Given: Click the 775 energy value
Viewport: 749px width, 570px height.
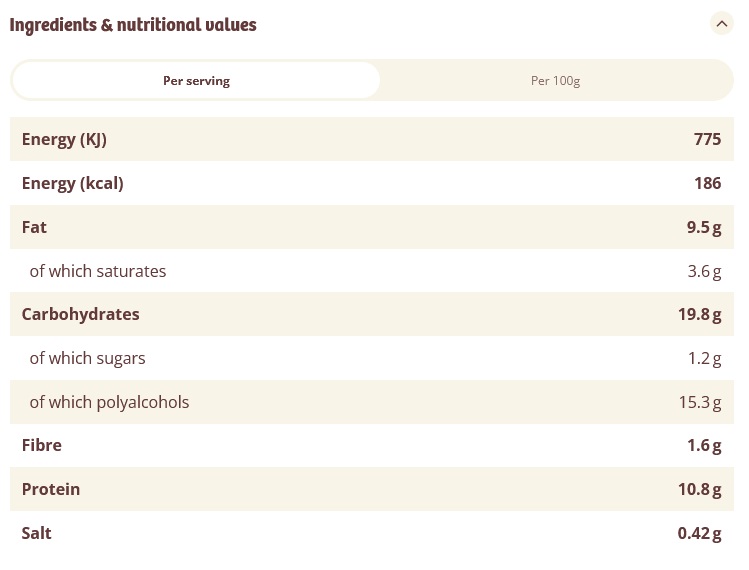Looking at the screenshot, I should tap(707, 140).
